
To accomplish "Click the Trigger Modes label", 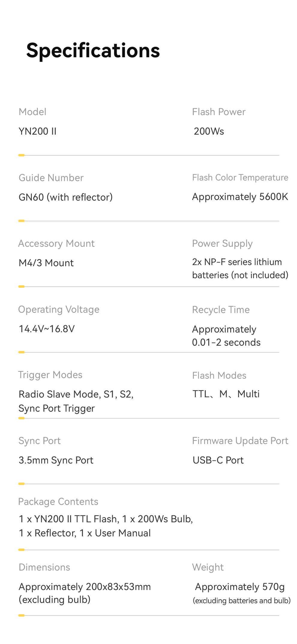I will tap(50, 375).
